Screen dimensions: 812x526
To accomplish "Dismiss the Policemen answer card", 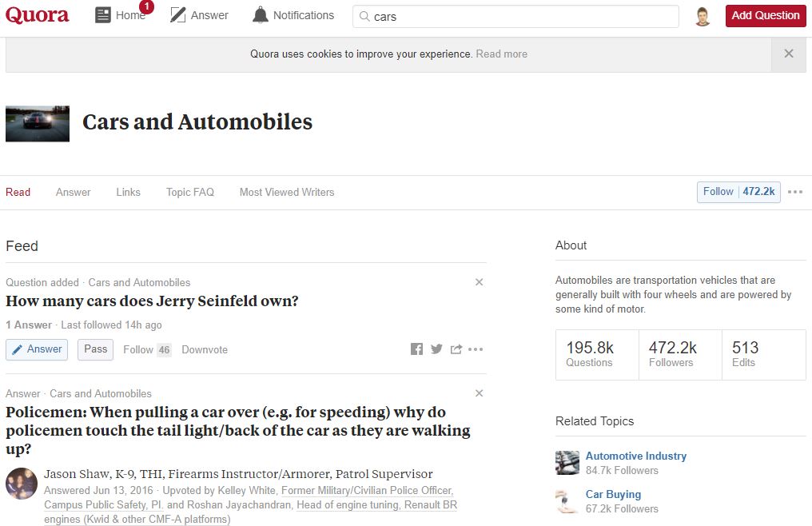I will point(479,393).
